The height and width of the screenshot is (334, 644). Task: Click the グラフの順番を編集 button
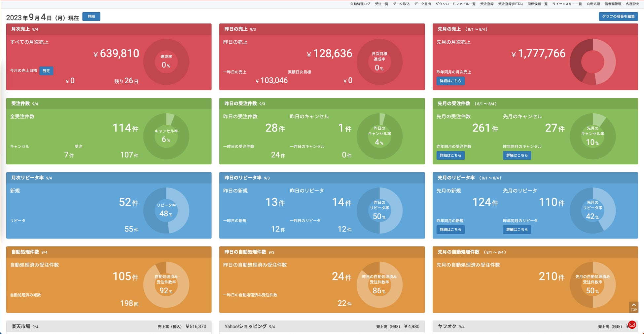pyautogui.click(x=618, y=17)
